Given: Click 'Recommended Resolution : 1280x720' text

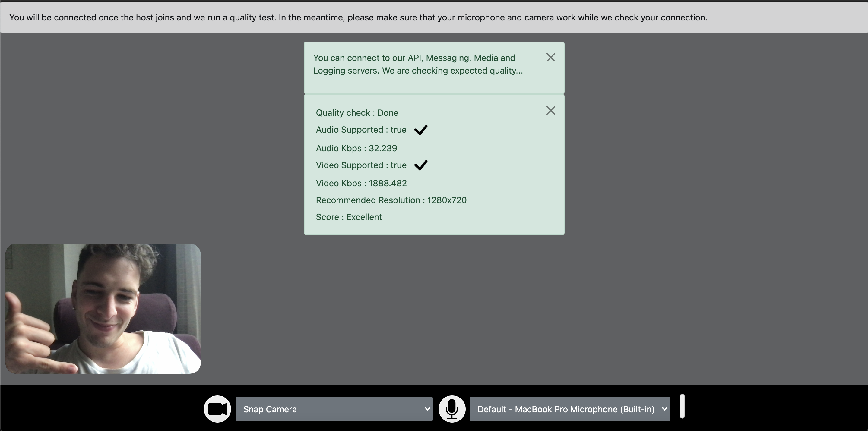Looking at the screenshot, I should point(391,200).
